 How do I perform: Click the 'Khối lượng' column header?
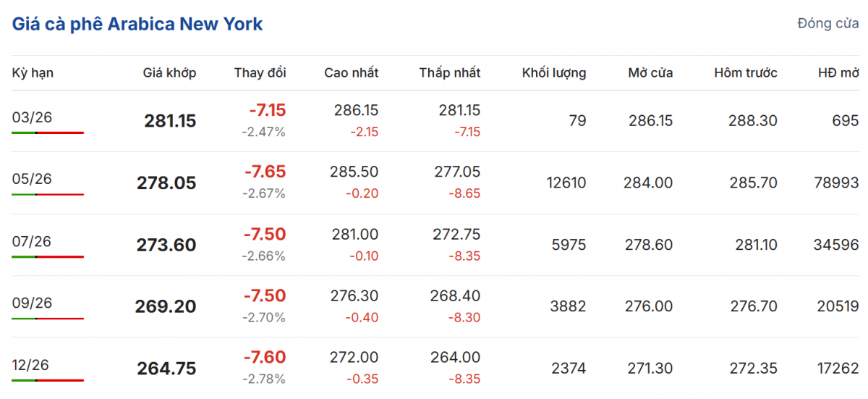point(554,72)
